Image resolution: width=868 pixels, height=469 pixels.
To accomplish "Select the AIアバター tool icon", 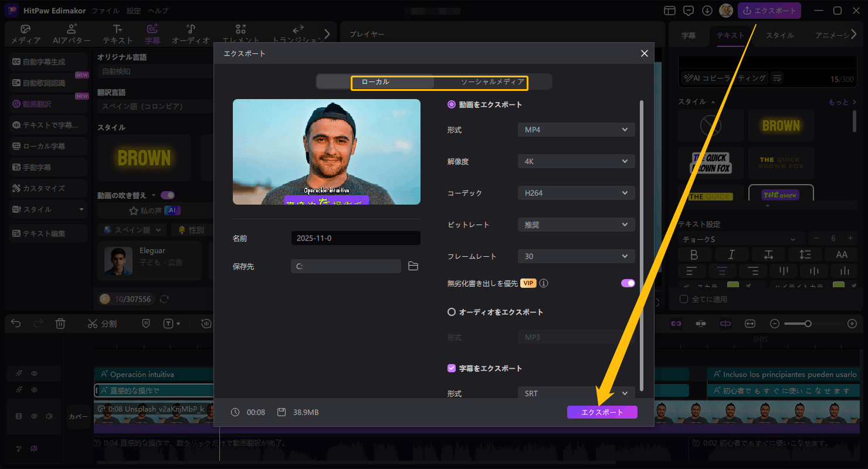I will click(71, 33).
